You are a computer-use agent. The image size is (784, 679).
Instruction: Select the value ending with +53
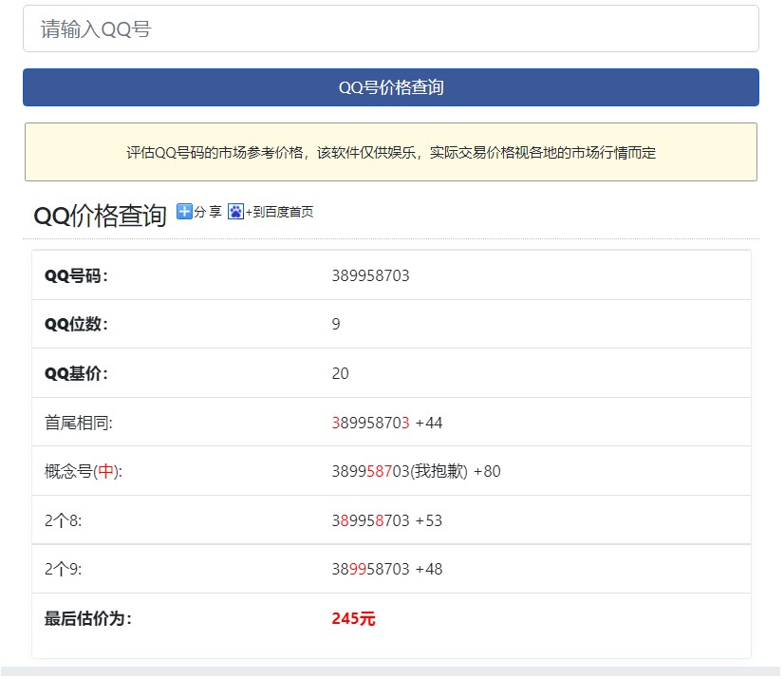[x=387, y=521]
